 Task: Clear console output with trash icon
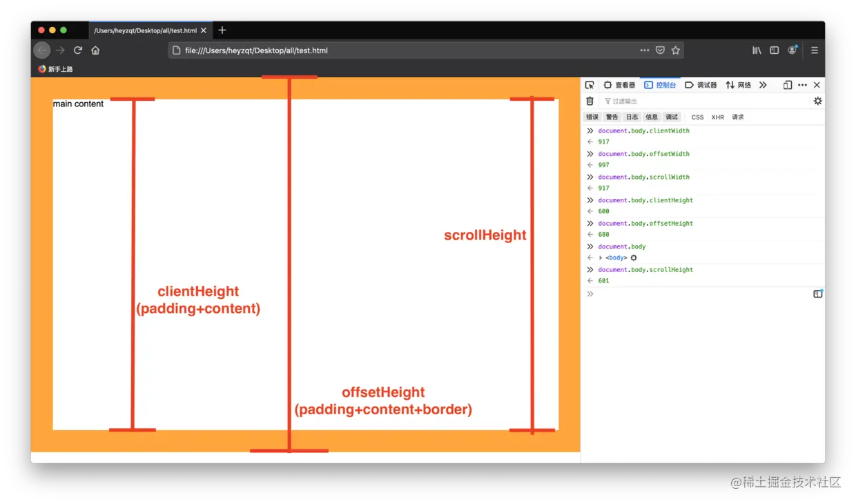click(x=590, y=101)
